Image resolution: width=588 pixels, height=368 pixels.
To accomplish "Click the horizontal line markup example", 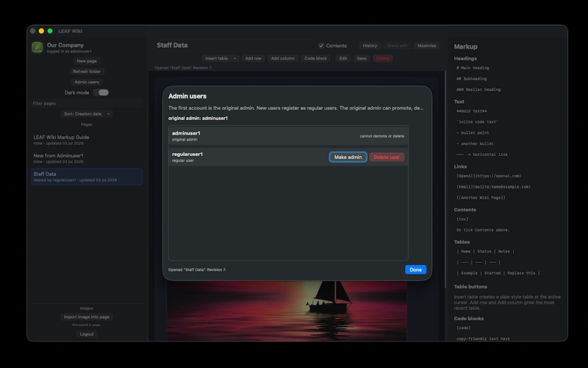I will click(482, 155).
